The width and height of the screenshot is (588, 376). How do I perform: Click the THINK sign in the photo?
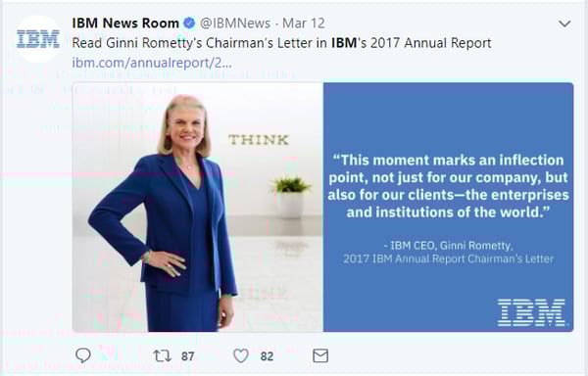pyautogui.click(x=259, y=140)
